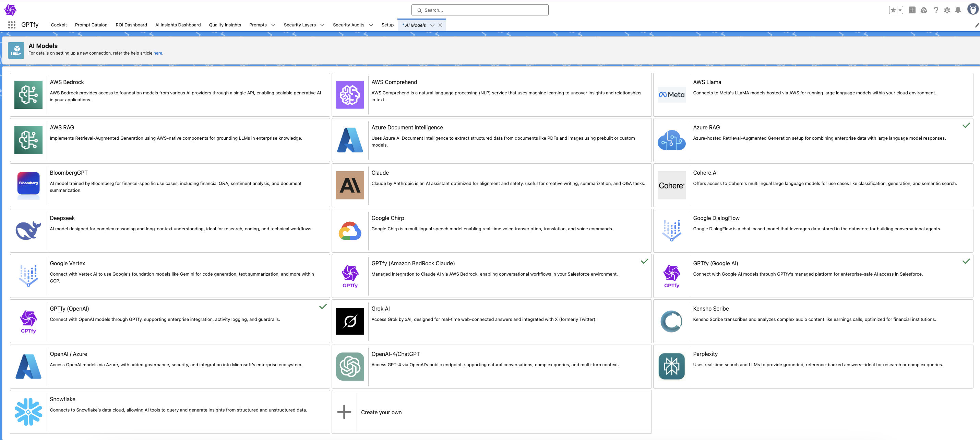Click the Azure RAG active checkmark
980x440 pixels.
tap(966, 125)
